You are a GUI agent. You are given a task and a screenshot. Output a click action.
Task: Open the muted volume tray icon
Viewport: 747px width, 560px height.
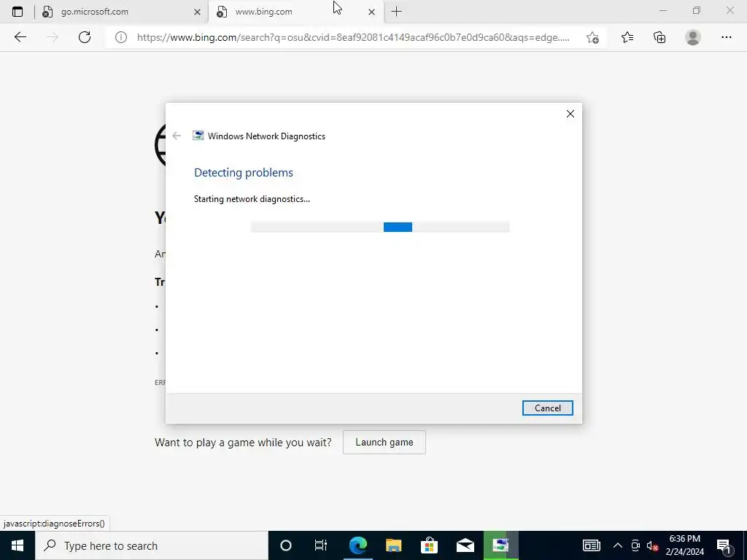653,546
